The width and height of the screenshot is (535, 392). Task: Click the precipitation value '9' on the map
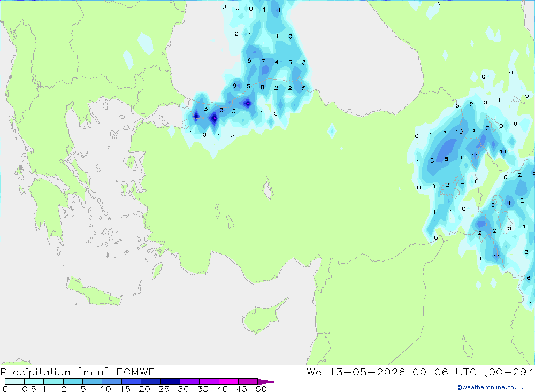tap(234, 86)
